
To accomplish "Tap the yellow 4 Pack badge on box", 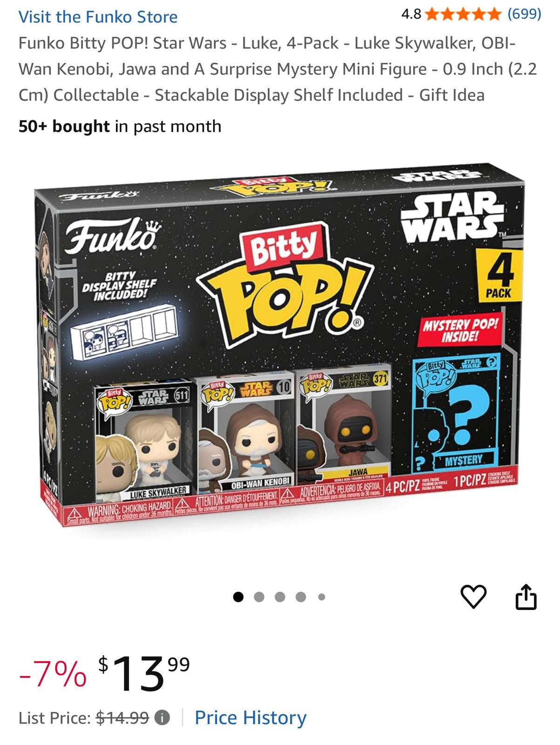I will point(499,275).
